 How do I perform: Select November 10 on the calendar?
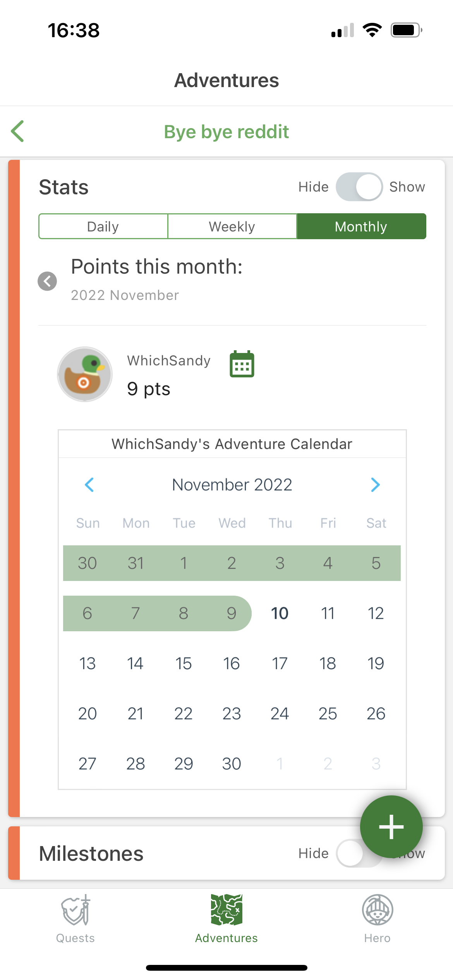click(280, 613)
